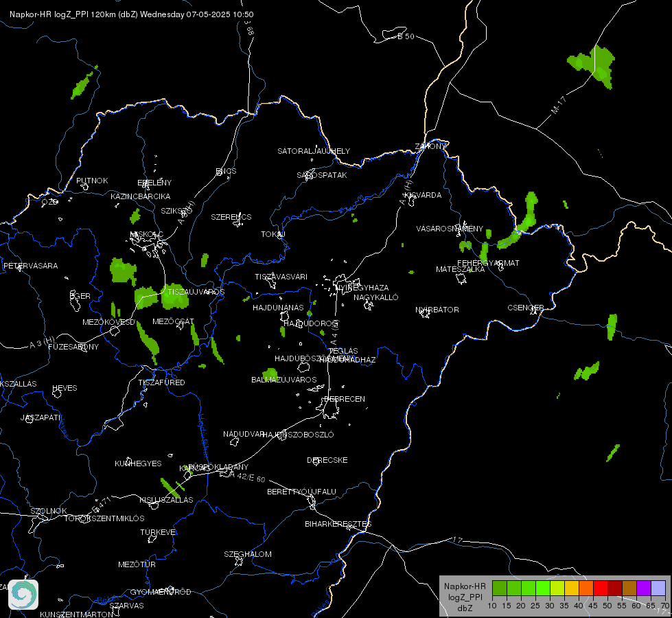Screen dimensions: 672x618
Task: Click the TOKAJ city label
Action: [x=273, y=234]
